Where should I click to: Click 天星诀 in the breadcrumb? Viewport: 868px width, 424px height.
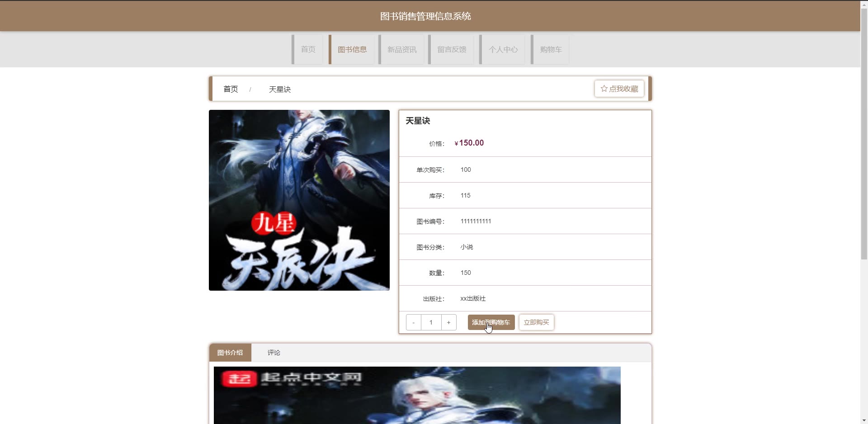coord(280,89)
